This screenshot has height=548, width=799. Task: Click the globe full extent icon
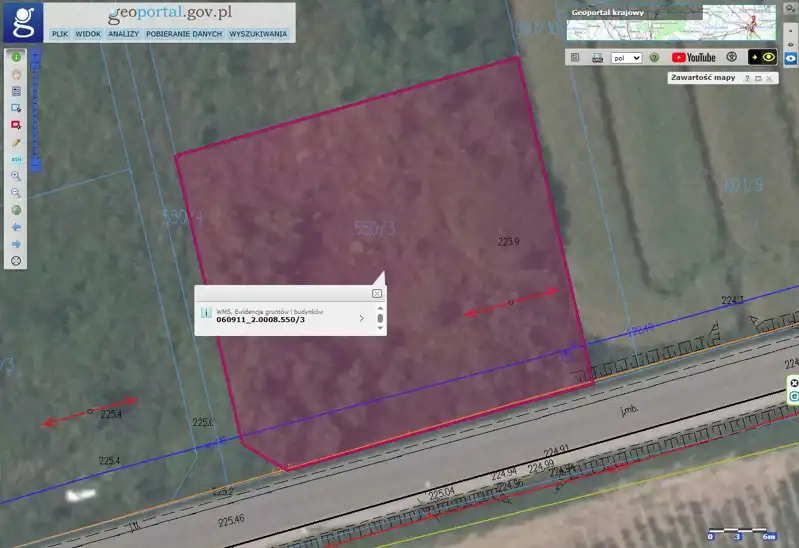point(16,210)
